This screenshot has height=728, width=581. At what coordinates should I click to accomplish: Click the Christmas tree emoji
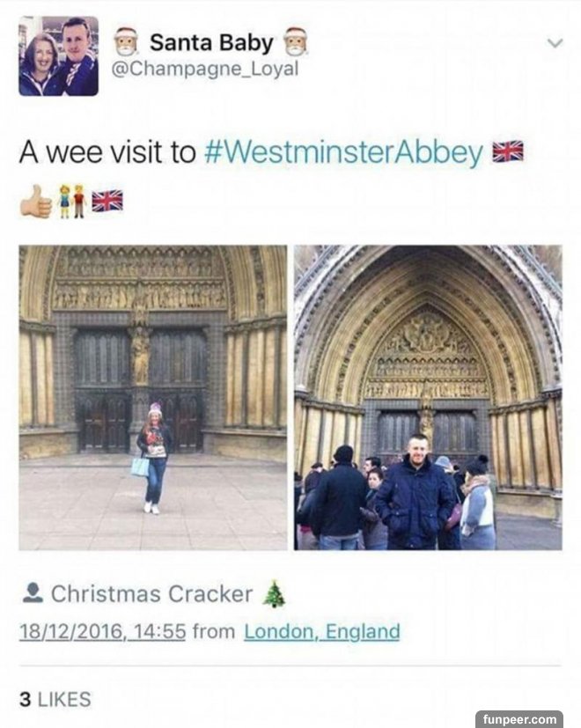[x=274, y=594]
